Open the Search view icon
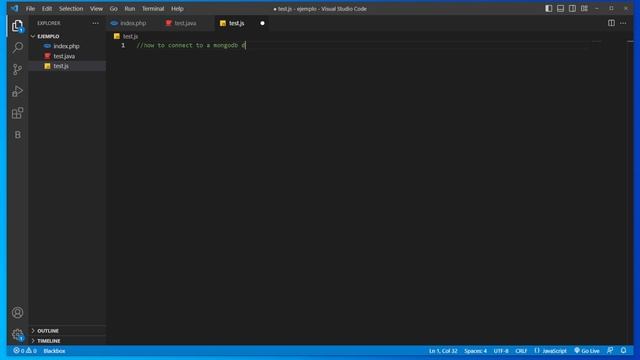 point(17,48)
